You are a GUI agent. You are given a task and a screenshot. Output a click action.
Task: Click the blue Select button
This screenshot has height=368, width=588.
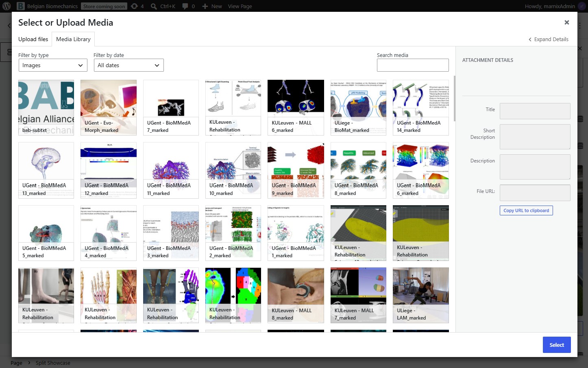pyautogui.click(x=557, y=345)
